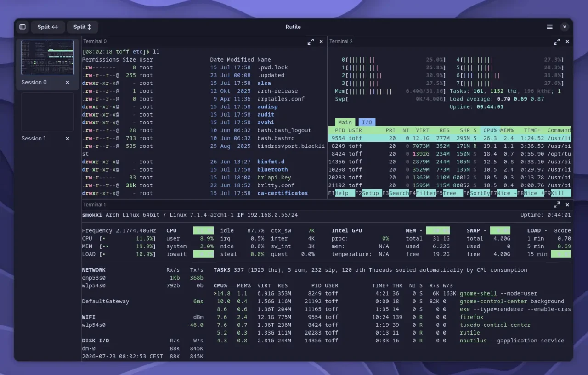Click the NETWORK section heading
Viewport: 588px width, 375px height.
click(94, 270)
